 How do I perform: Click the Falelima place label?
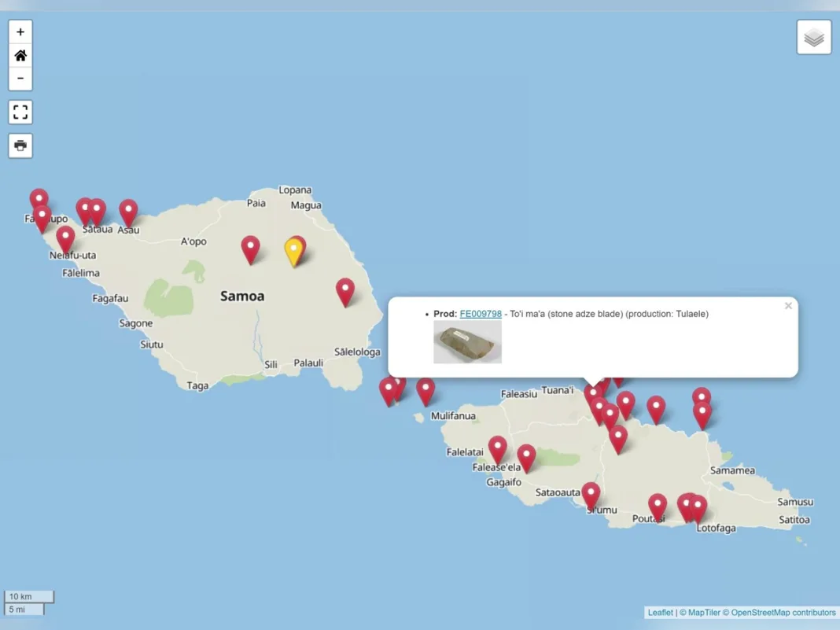(81, 273)
